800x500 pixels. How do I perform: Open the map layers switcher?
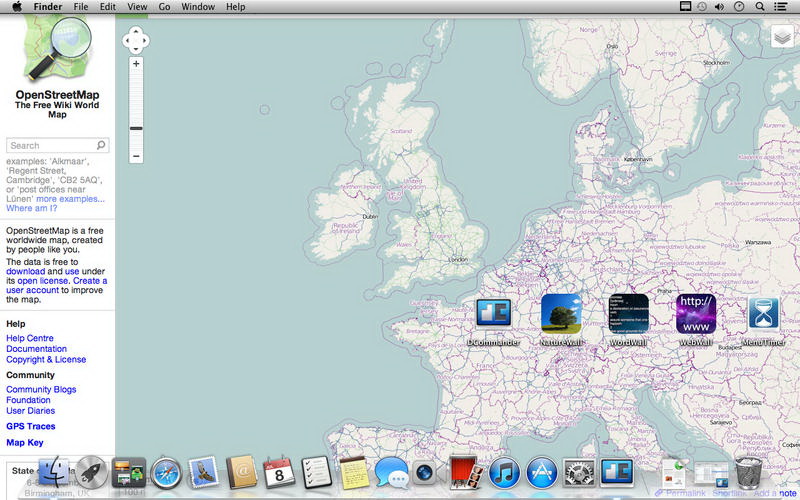781,37
